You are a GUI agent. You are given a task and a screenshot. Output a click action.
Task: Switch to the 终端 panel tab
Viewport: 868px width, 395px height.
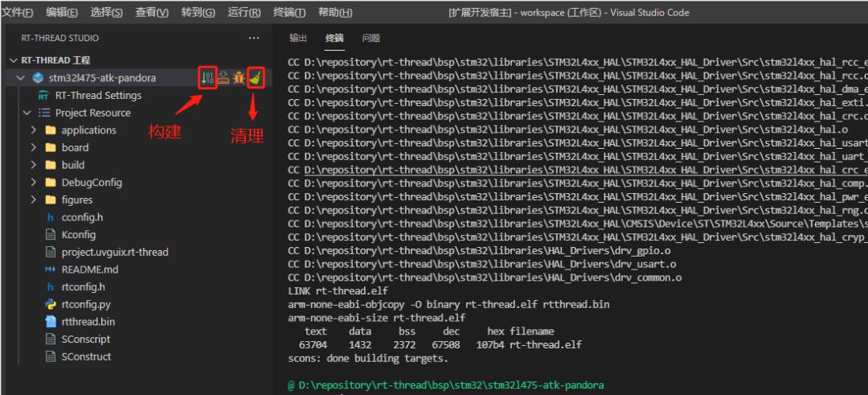(x=334, y=38)
